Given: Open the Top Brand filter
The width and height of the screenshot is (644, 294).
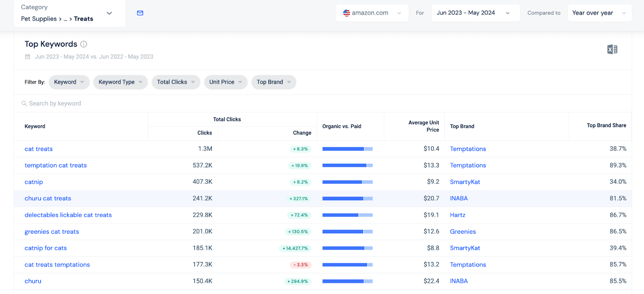Looking at the screenshot, I should [x=273, y=82].
